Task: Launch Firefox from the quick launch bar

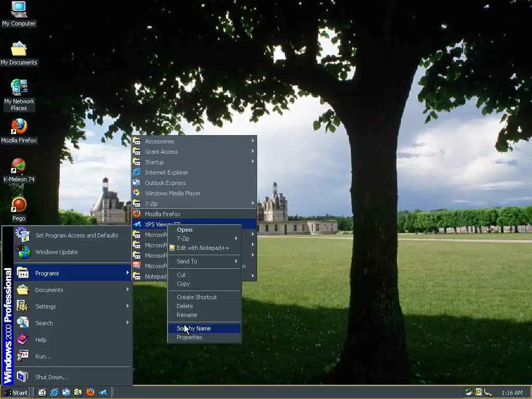Action: (x=90, y=393)
